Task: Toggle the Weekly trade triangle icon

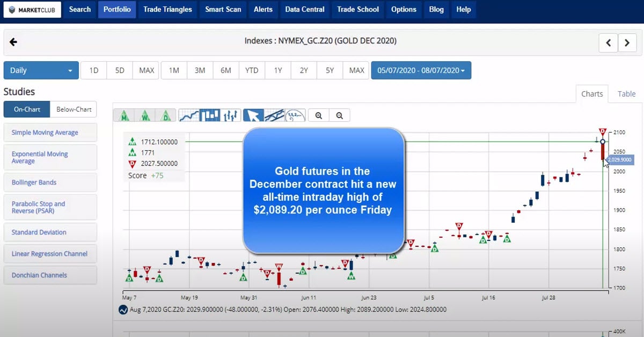Action: (x=145, y=115)
